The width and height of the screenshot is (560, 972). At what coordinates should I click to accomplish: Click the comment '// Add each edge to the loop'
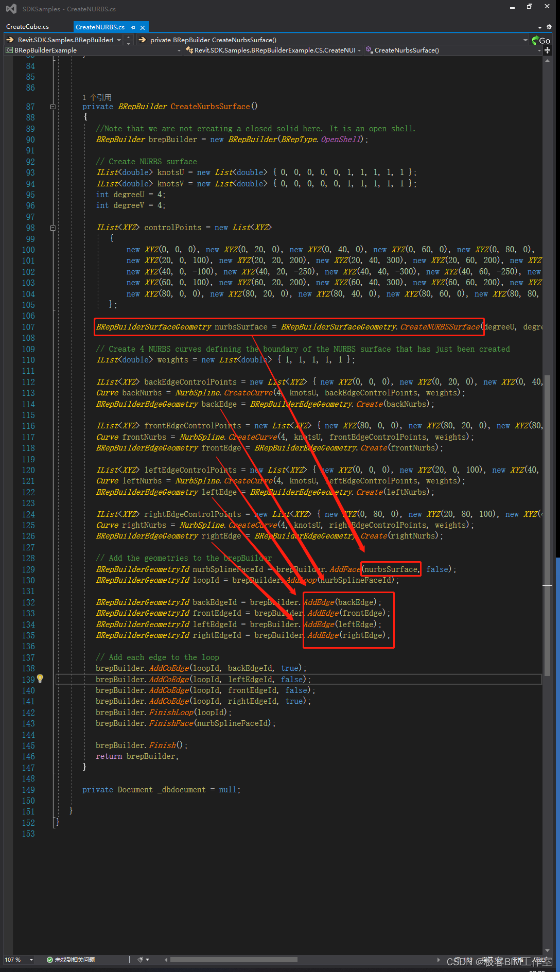click(x=157, y=657)
